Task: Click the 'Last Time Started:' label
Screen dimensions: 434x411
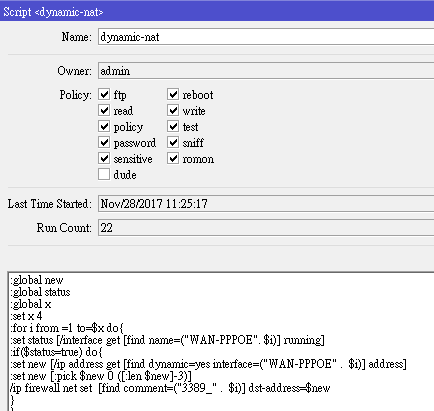Action: [50, 204]
